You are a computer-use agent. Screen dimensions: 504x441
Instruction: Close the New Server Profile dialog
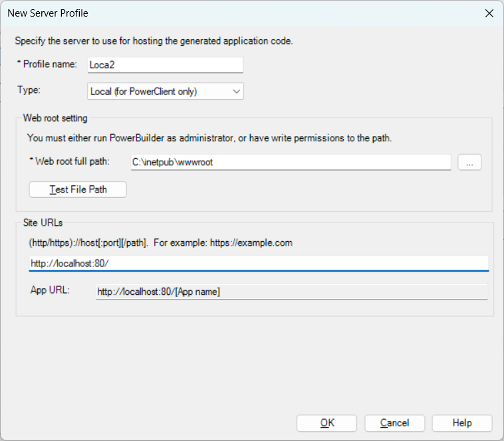(489, 13)
